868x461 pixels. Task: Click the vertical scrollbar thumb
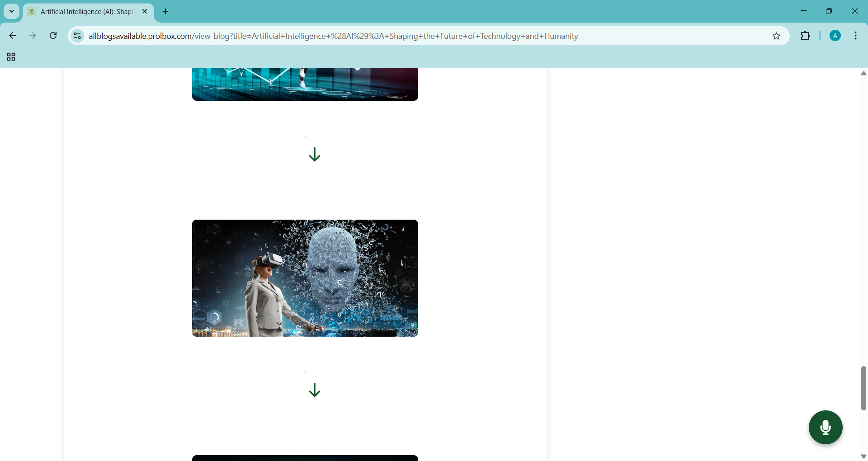tap(863, 388)
